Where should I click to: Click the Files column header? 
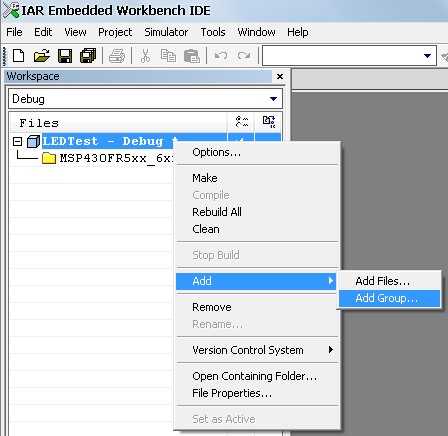coord(119,123)
